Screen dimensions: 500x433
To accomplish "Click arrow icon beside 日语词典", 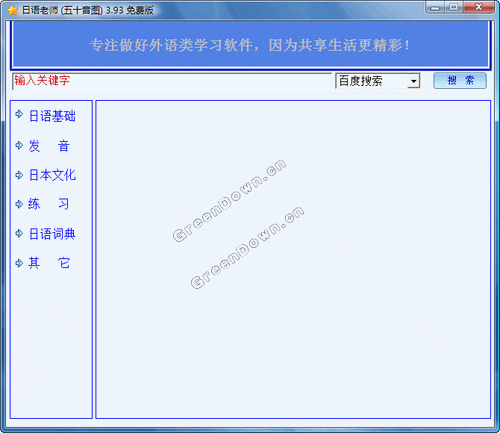I will pyautogui.click(x=19, y=233).
